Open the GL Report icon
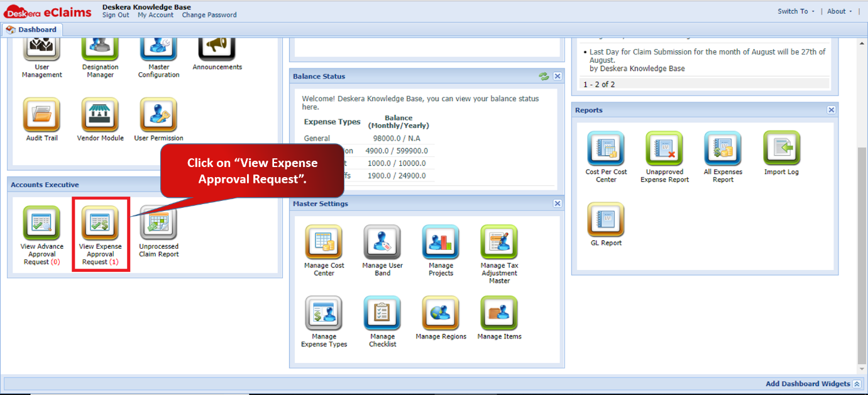This screenshot has width=868, height=395. point(606,220)
